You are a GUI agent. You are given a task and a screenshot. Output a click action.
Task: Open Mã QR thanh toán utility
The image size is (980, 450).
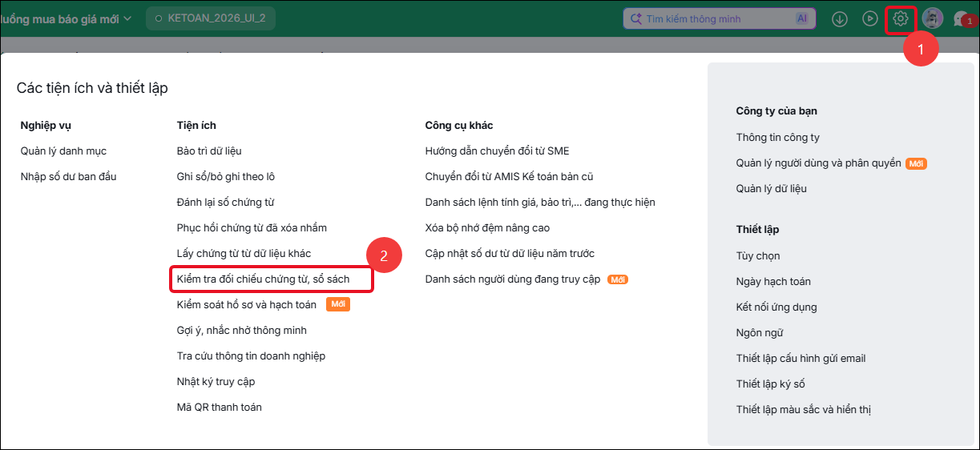(220, 407)
